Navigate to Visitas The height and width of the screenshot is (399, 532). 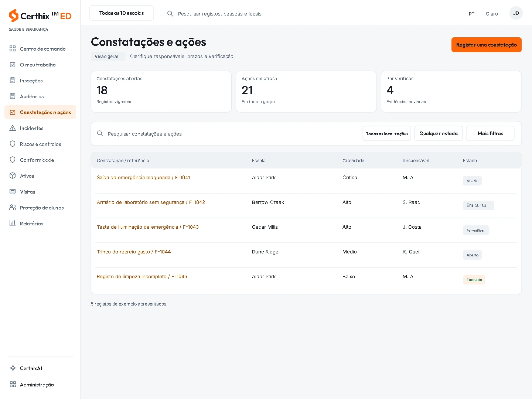click(x=40, y=191)
